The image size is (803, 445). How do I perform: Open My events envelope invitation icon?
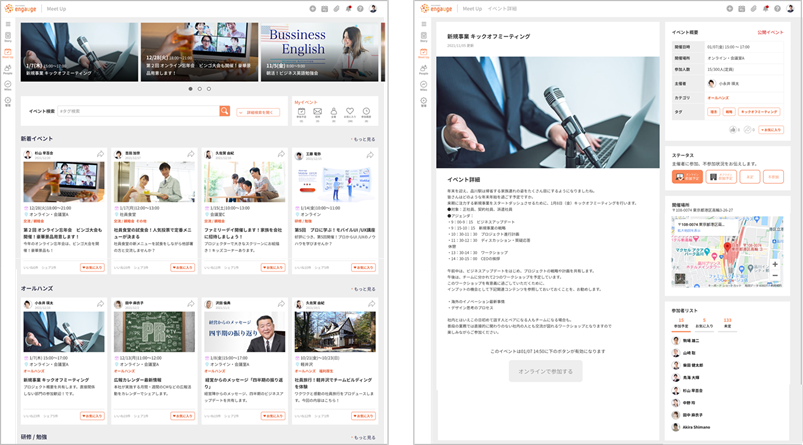(318, 112)
